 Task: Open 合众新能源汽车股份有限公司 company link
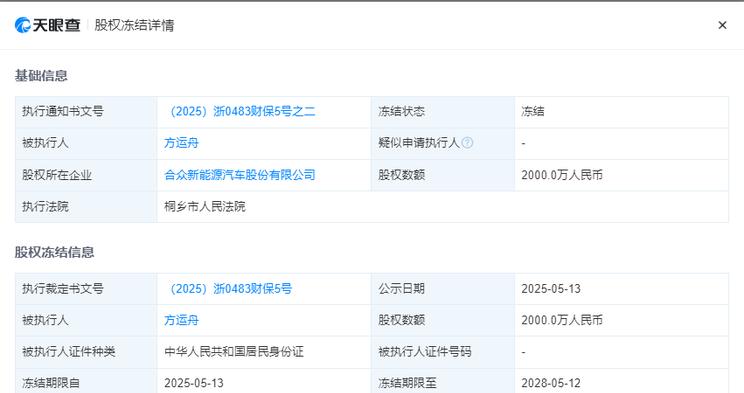point(240,175)
